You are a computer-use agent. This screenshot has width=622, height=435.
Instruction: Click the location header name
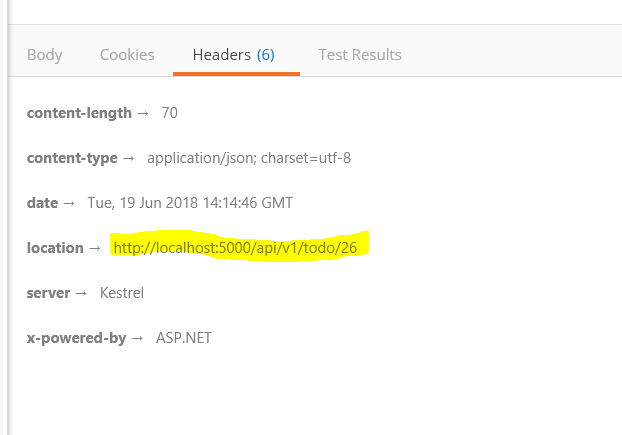[55, 248]
